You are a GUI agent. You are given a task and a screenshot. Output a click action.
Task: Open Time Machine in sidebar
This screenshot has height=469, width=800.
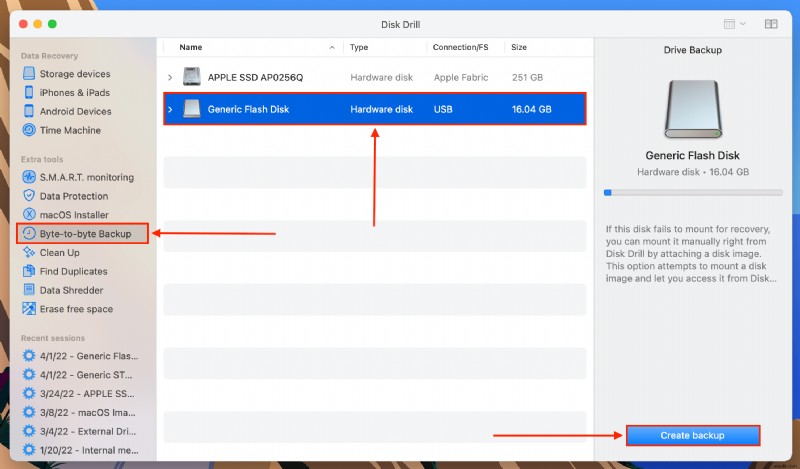coord(70,130)
